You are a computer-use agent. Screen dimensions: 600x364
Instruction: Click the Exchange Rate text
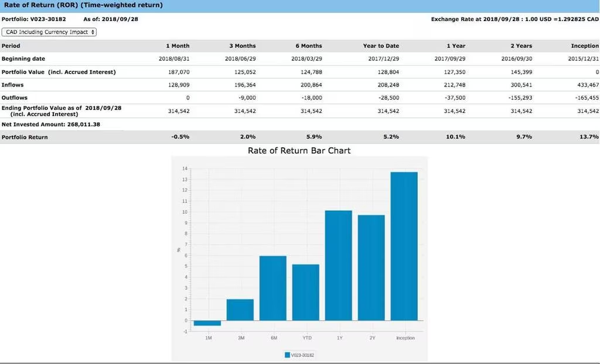tap(514, 19)
